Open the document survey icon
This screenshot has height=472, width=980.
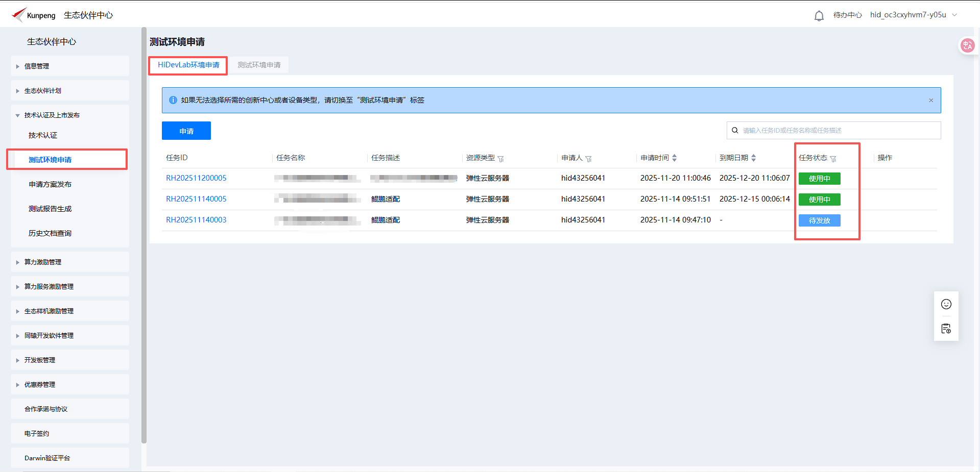coord(946,329)
